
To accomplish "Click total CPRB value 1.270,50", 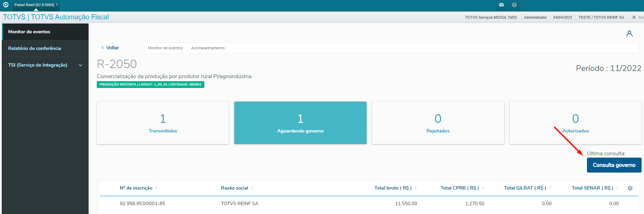I will click(x=475, y=203).
